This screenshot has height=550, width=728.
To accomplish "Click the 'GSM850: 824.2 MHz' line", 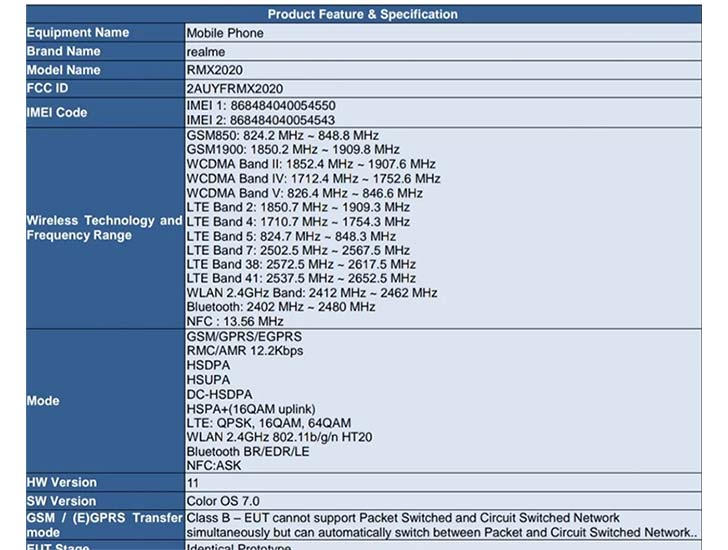I will [283, 135].
